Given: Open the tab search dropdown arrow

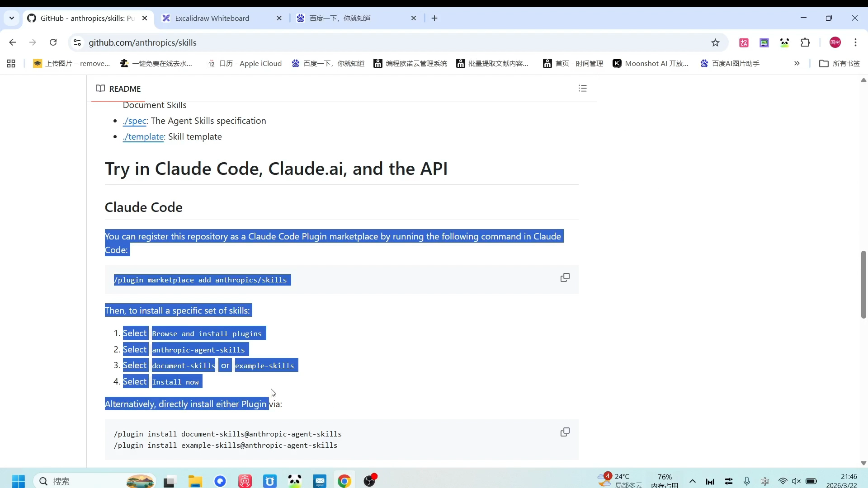Looking at the screenshot, I should pyautogui.click(x=12, y=18).
